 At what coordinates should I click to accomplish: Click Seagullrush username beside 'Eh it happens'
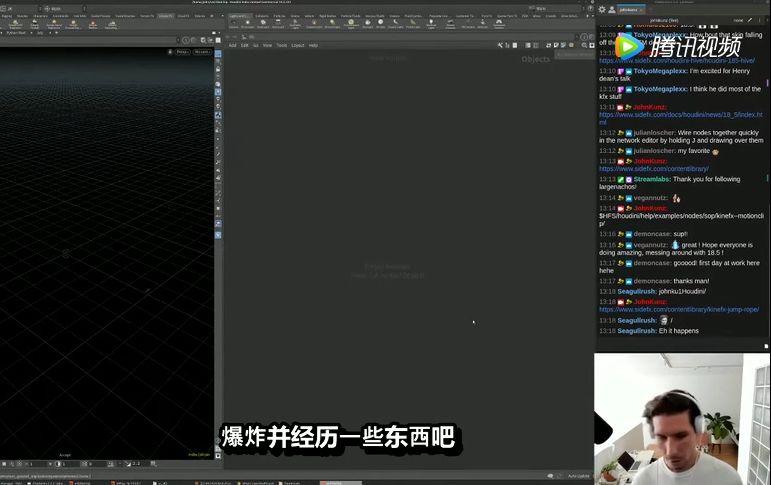(x=637, y=331)
